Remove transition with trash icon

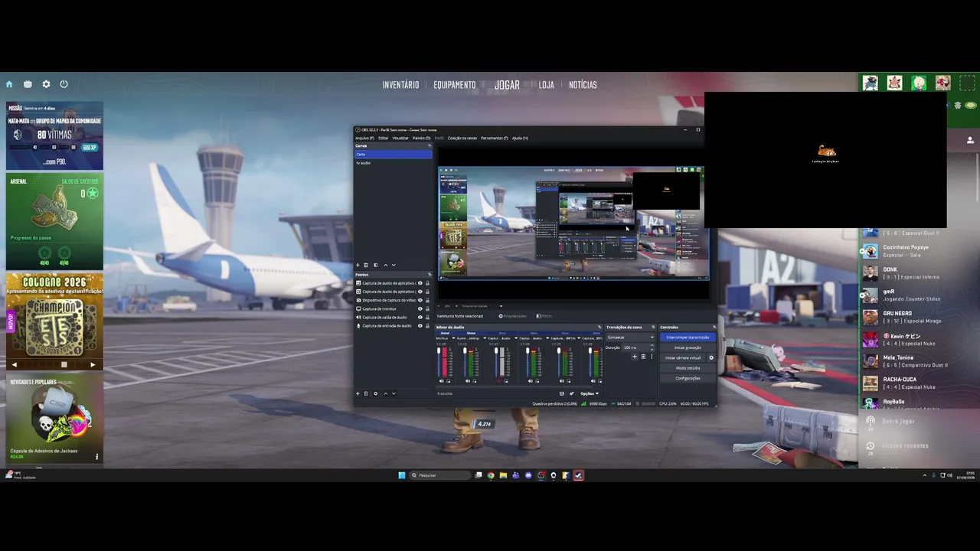point(643,357)
